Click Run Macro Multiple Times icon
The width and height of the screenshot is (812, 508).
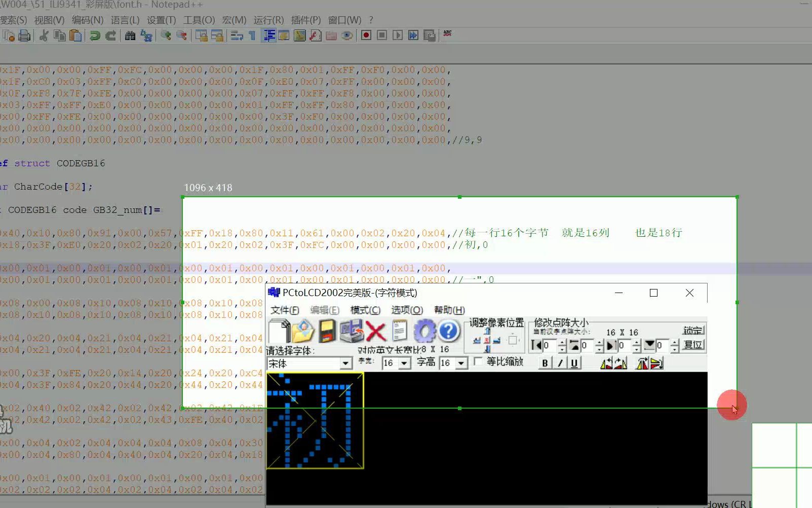(x=413, y=35)
